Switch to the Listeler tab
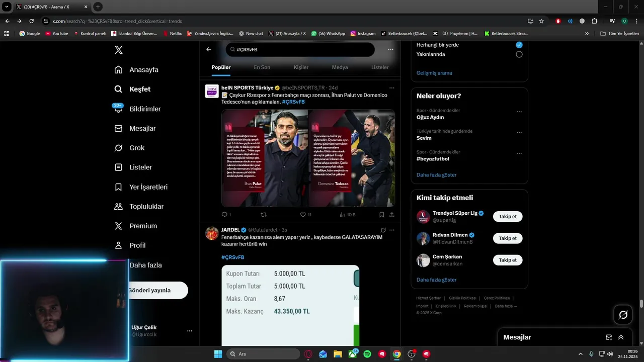Screen dimensions: 644x362 click(x=380, y=67)
